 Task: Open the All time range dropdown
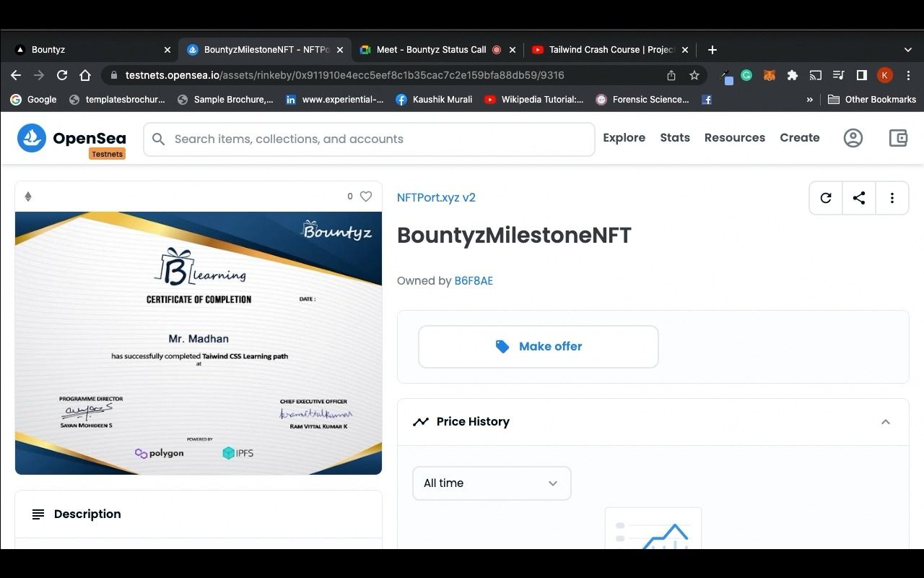coord(492,483)
